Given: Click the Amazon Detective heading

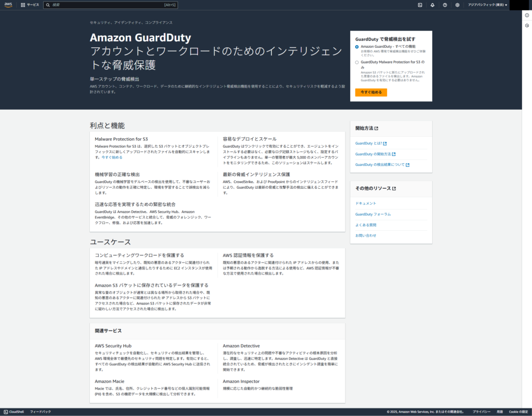Looking at the screenshot, I should click(241, 346).
